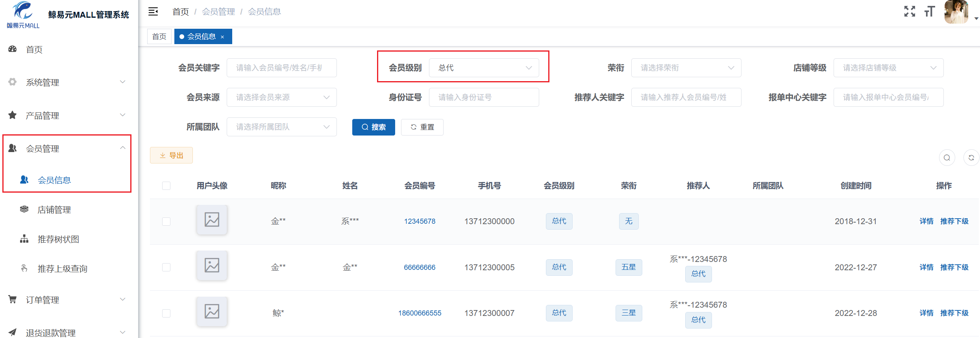Click the 导出 export button

click(x=171, y=156)
